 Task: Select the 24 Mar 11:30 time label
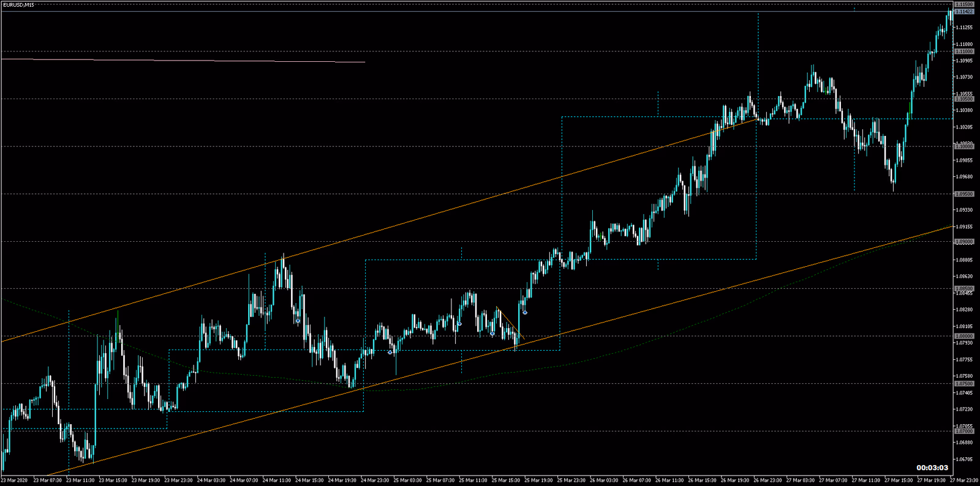pyautogui.click(x=276, y=480)
